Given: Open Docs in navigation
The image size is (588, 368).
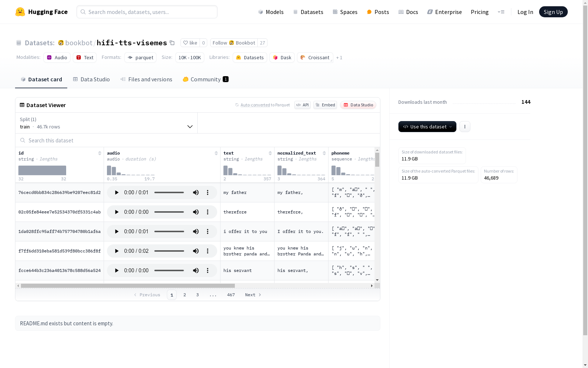Looking at the screenshot, I should [x=408, y=12].
